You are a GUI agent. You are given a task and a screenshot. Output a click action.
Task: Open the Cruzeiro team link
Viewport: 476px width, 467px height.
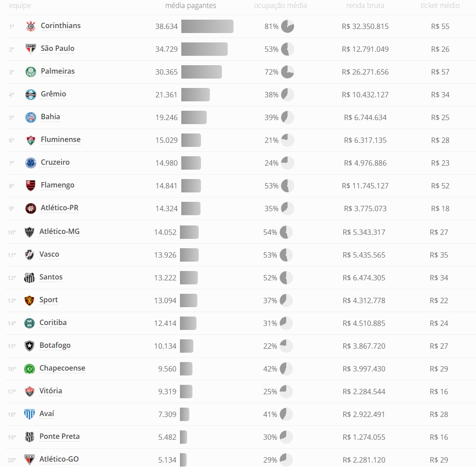click(x=55, y=163)
